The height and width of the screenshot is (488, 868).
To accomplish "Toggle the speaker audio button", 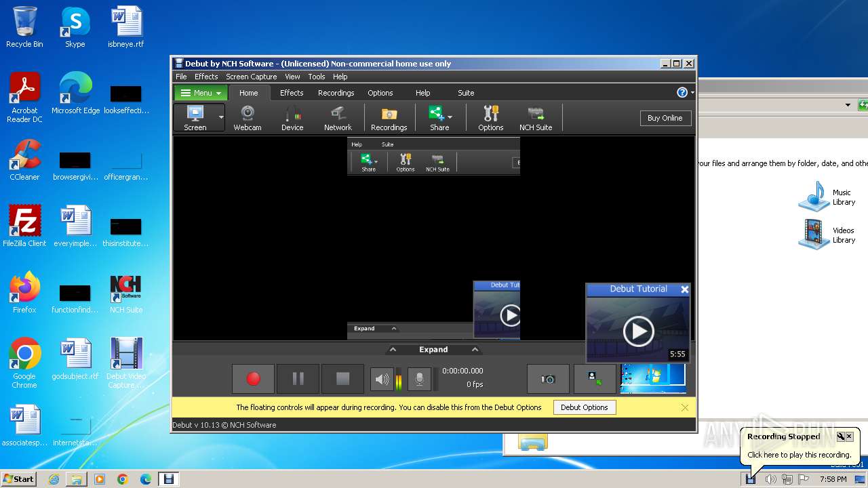I will pos(382,380).
